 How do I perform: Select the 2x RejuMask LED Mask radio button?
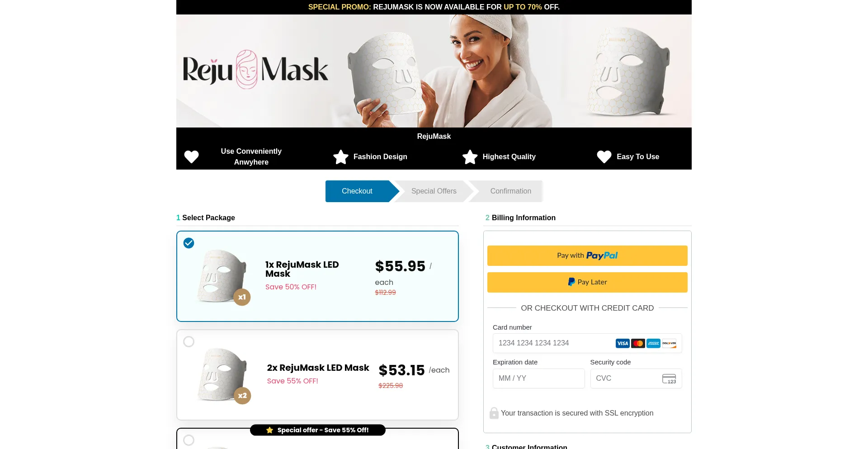coord(189,341)
